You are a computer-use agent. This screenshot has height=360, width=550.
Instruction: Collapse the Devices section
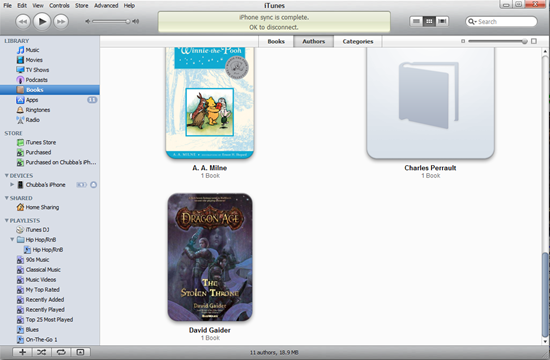pyautogui.click(x=7, y=175)
